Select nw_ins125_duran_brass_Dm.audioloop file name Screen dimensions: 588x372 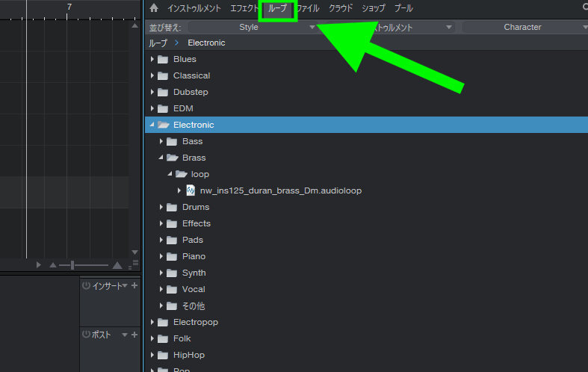[x=281, y=190]
